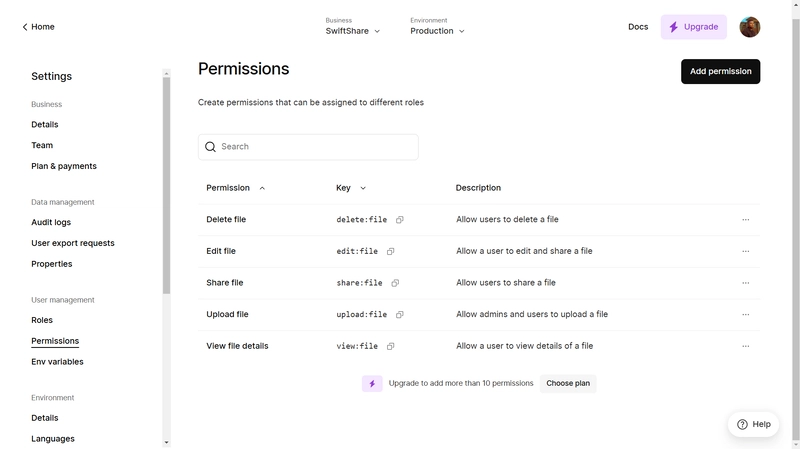Go back to Home
Screen dimensions: 800x449
coord(38,27)
